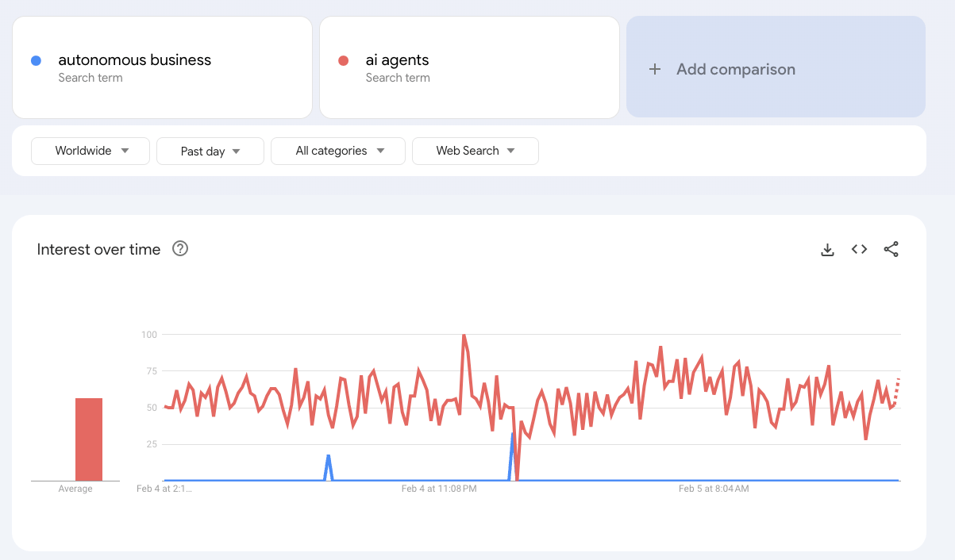Click the red dot beside ai agents
Image resolution: width=955 pixels, height=560 pixels.
click(343, 60)
